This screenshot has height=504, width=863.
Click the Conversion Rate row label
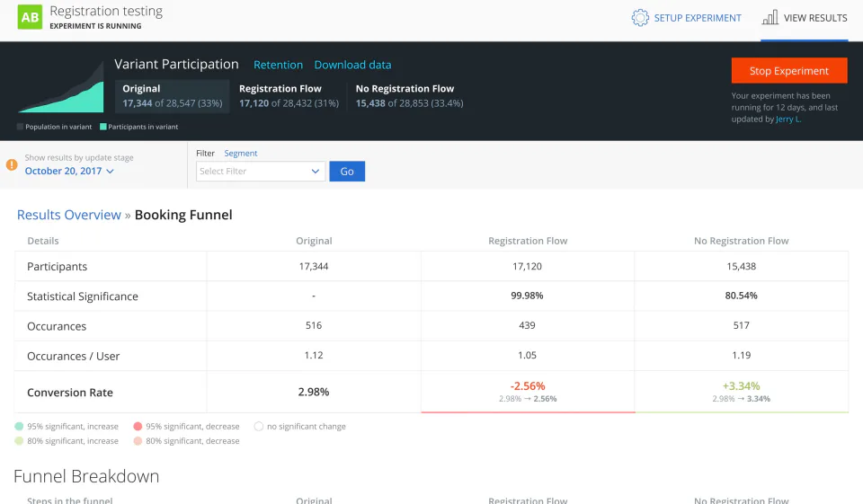click(x=70, y=393)
